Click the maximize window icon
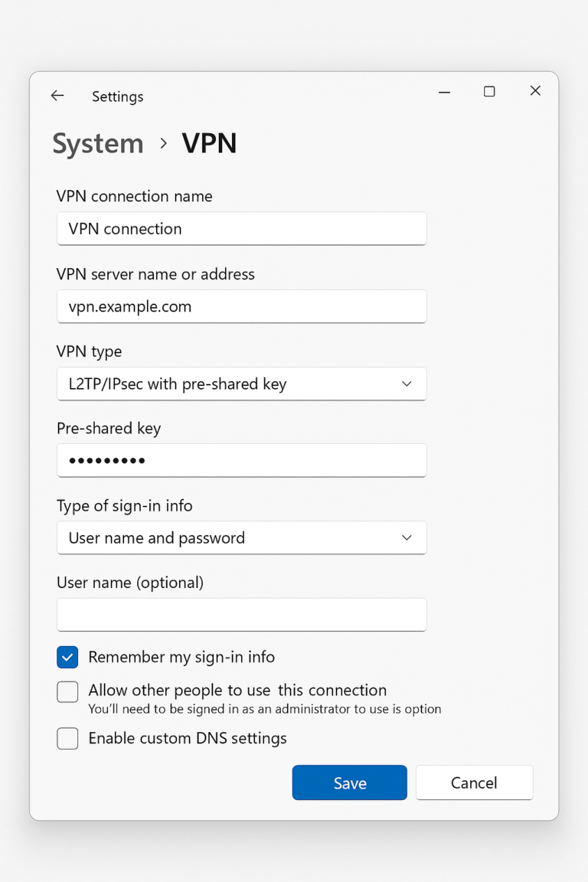Image resolution: width=588 pixels, height=882 pixels. click(x=489, y=90)
